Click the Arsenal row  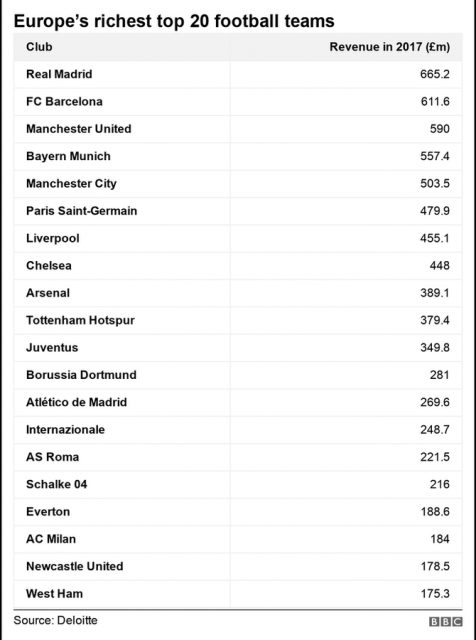coord(238,293)
